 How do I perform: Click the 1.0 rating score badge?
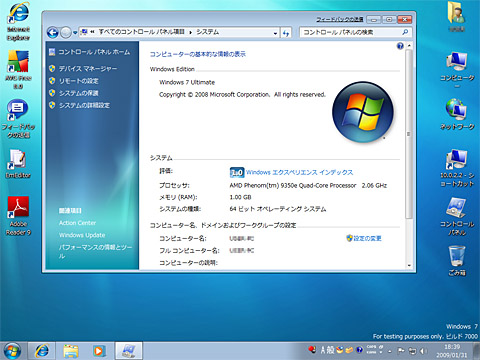(x=237, y=172)
